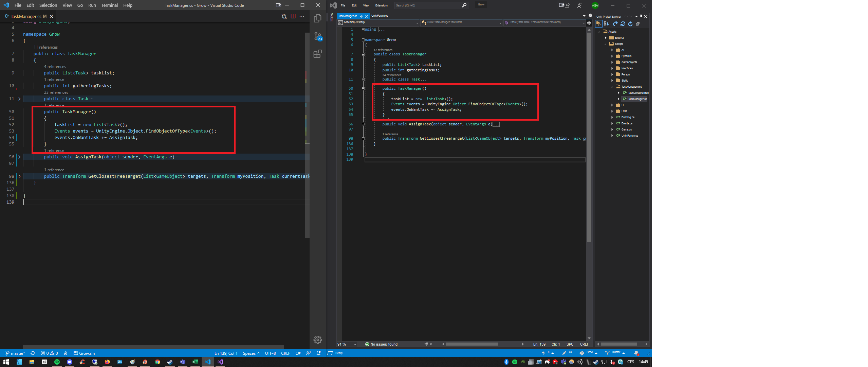The width and height of the screenshot is (868, 367).
Task: Toggle the pin on the TaskManager.cs tab
Action: coord(362,16)
